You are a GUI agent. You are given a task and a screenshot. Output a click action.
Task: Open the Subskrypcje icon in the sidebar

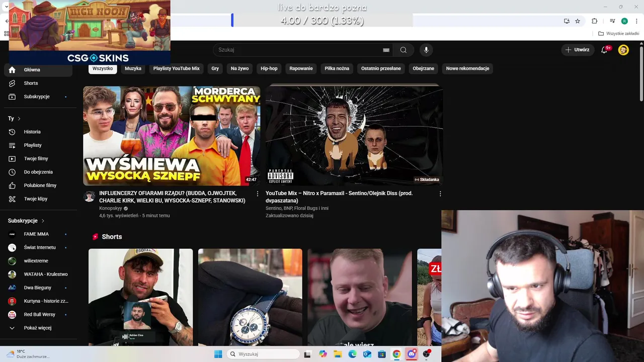click(12, 97)
